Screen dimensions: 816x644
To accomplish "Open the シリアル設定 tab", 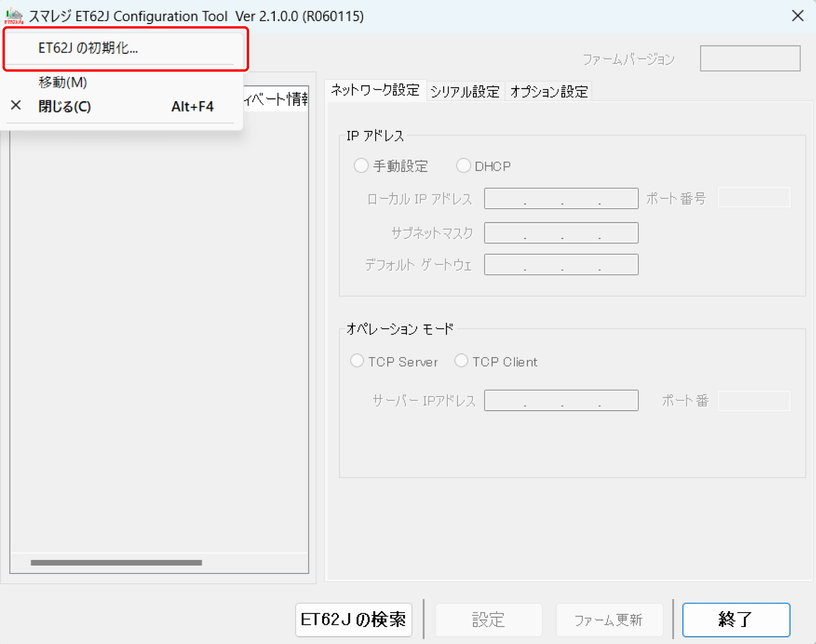I will coord(465,92).
